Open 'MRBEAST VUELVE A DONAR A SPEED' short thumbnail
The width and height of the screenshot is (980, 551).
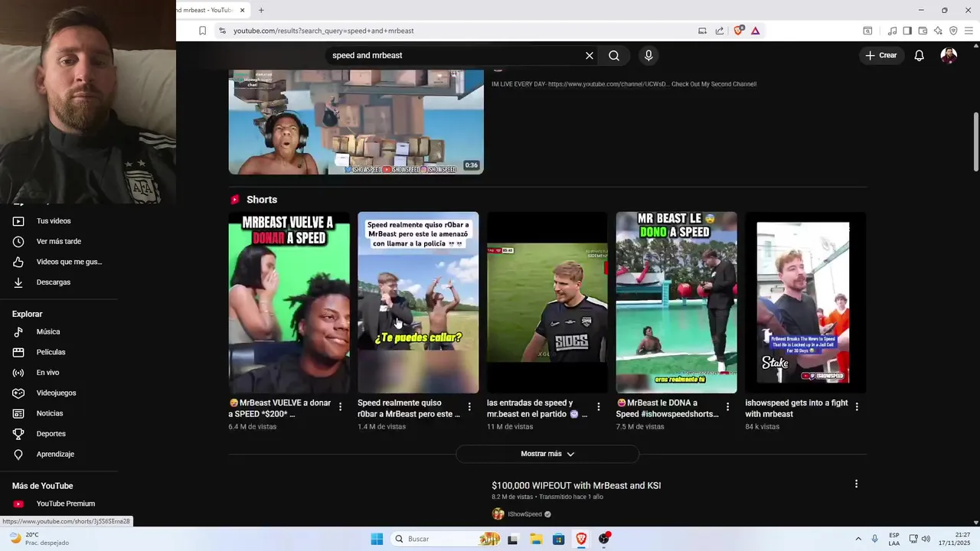pyautogui.click(x=289, y=302)
